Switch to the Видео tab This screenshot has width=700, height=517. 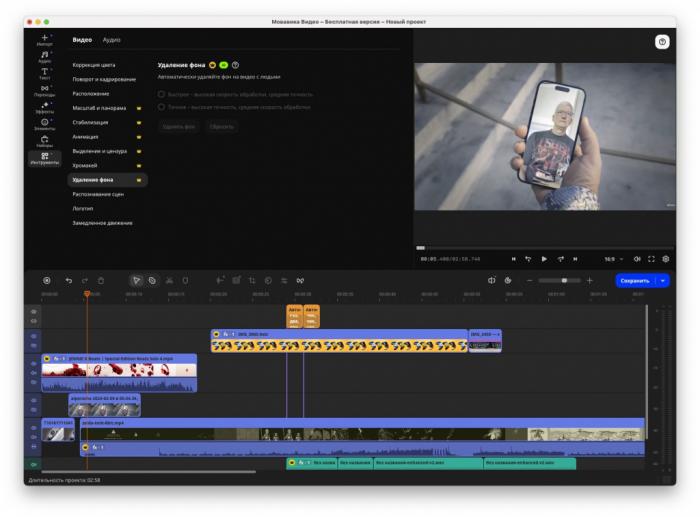[x=82, y=40]
